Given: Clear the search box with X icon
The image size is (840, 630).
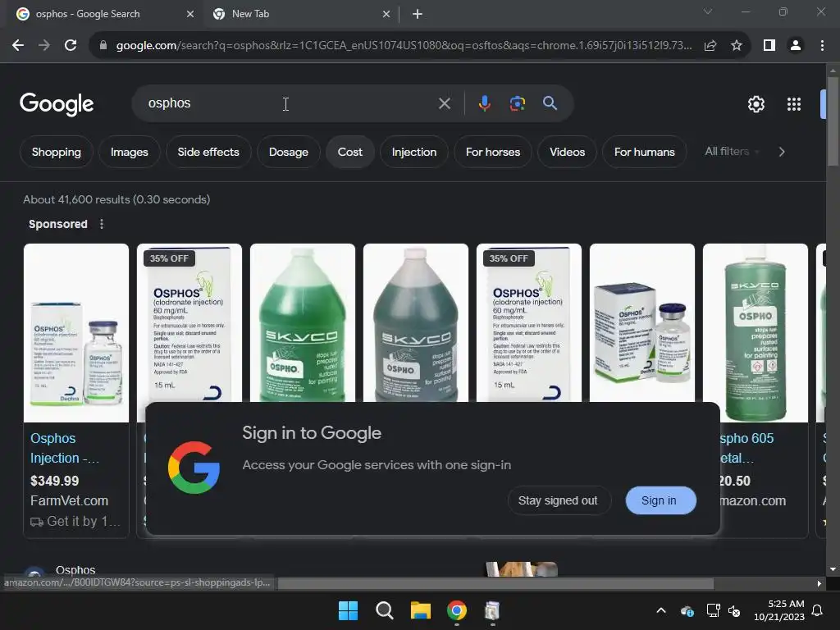Looking at the screenshot, I should coord(444,103).
